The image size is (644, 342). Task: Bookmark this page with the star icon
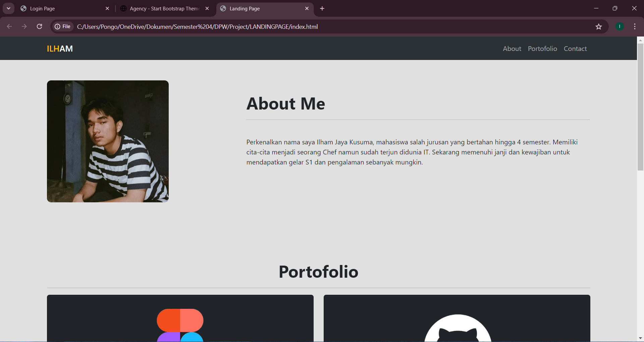tap(598, 26)
